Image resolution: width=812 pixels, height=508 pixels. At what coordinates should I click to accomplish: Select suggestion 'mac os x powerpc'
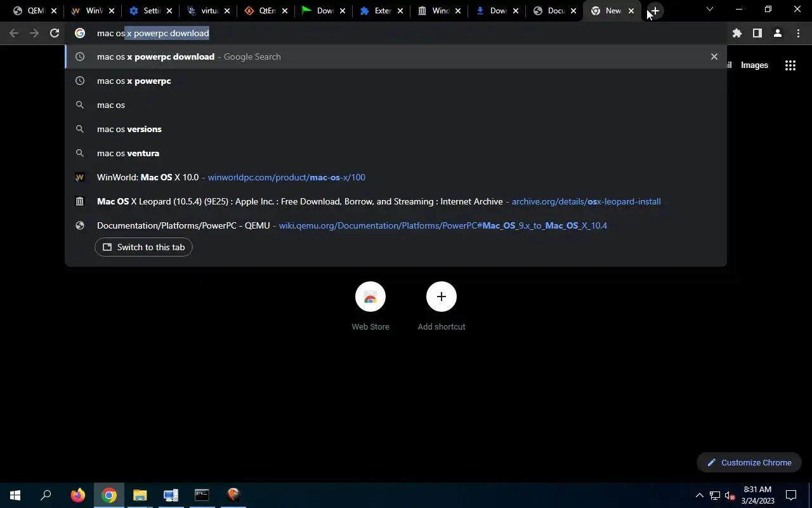pos(396,81)
